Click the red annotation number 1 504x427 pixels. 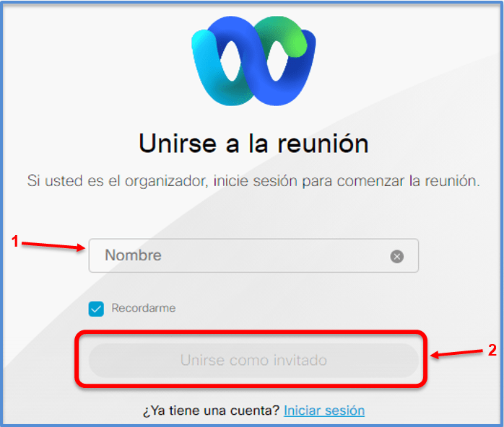click(14, 241)
